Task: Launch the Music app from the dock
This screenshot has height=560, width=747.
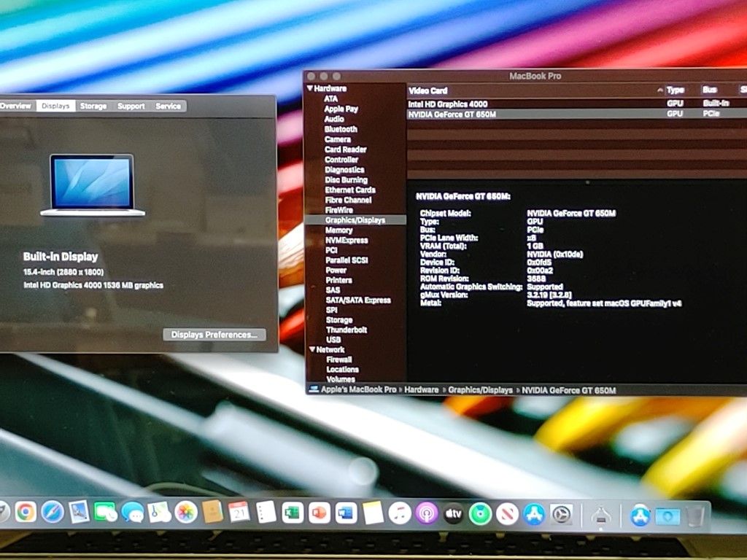Action: tap(399, 514)
